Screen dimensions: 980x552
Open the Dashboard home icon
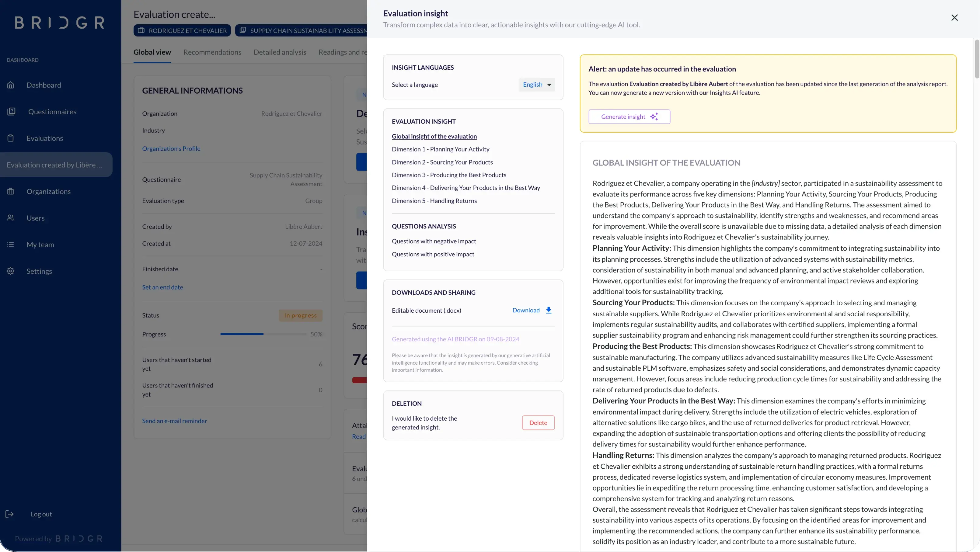11,85
